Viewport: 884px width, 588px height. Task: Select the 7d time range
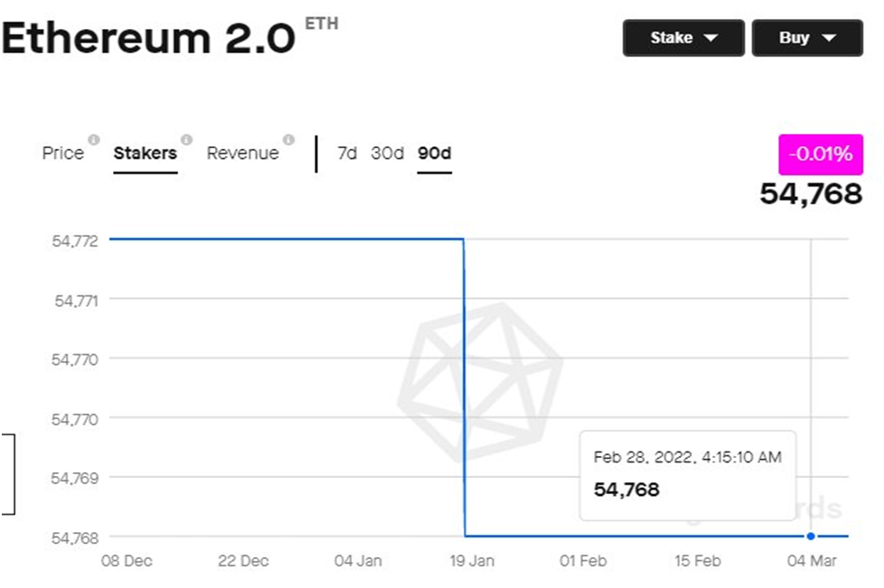click(x=347, y=154)
